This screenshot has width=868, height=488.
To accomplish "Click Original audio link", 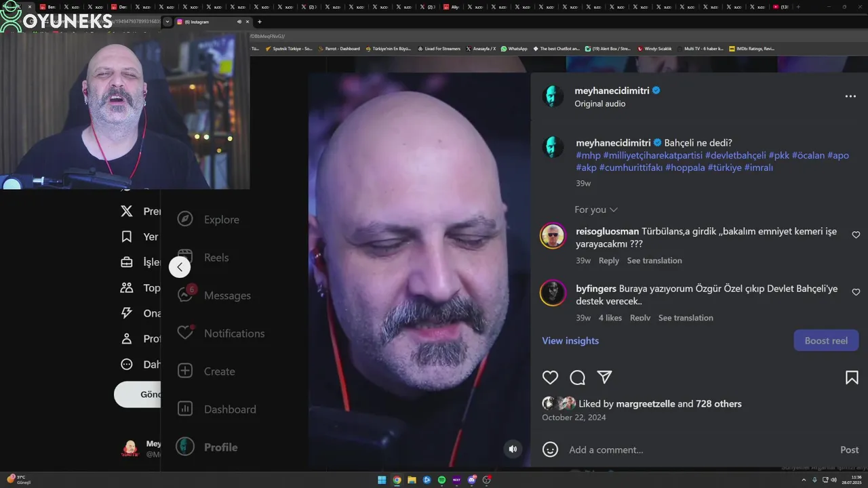I will click(600, 104).
